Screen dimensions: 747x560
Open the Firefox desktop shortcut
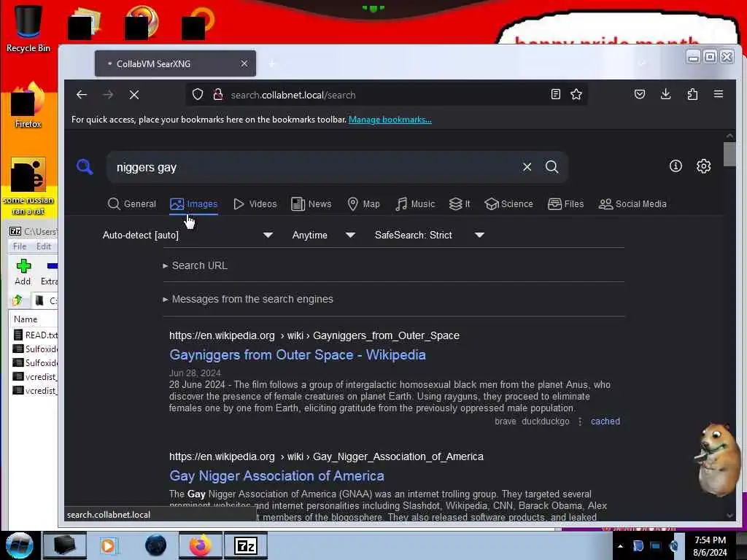coord(28,106)
